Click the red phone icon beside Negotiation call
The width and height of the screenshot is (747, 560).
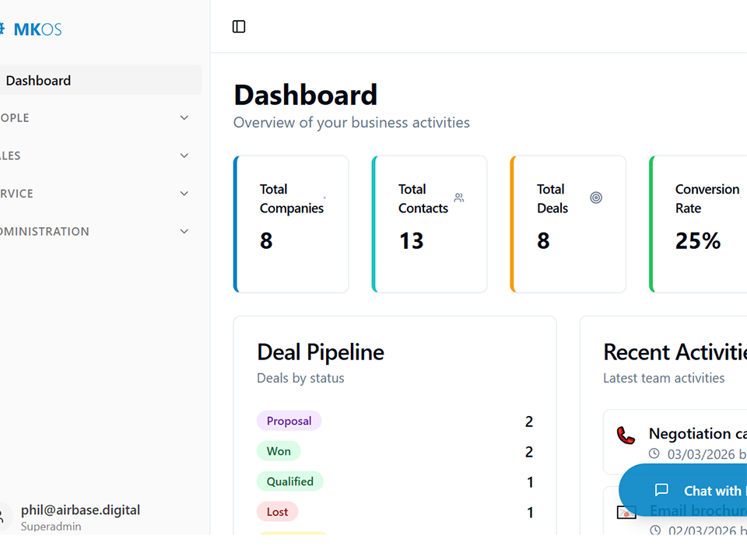(626, 435)
